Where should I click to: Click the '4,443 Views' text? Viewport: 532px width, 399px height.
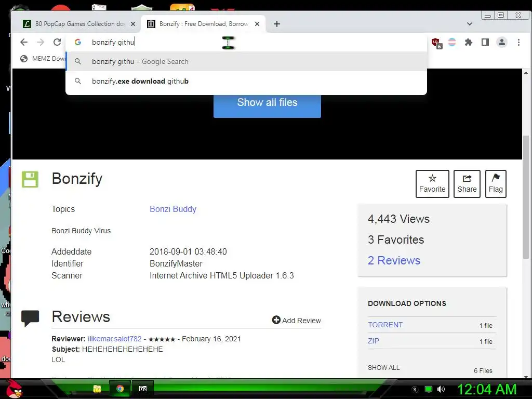pos(398,219)
